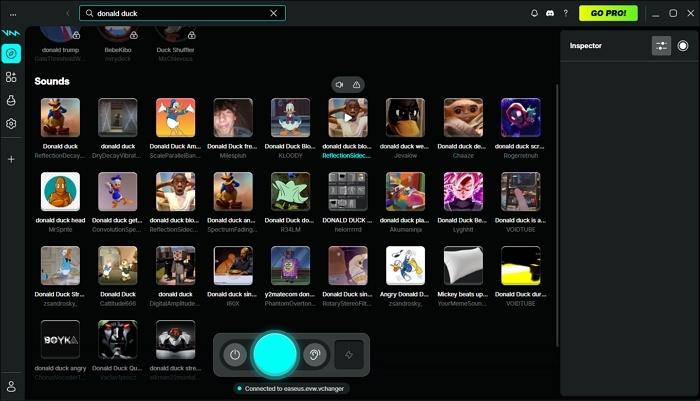The width and height of the screenshot is (700, 401).
Task: Click the lightning bolt button
Action: [x=349, y=355]
